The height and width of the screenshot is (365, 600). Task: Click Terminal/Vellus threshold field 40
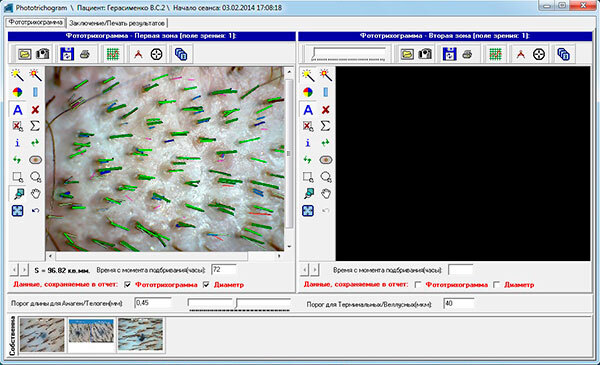pyautogui.click(x=458, y=303)
